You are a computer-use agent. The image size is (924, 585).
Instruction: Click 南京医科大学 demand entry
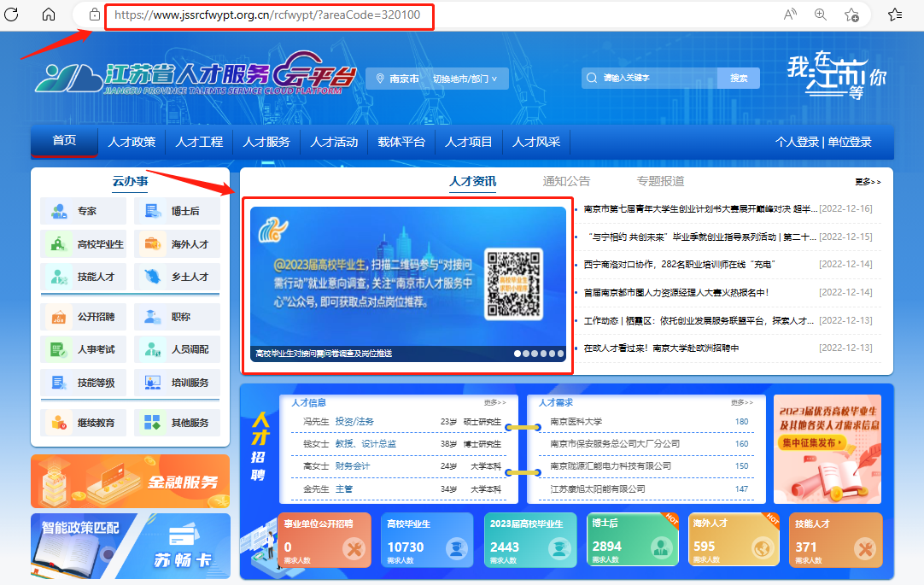point(576,422)
